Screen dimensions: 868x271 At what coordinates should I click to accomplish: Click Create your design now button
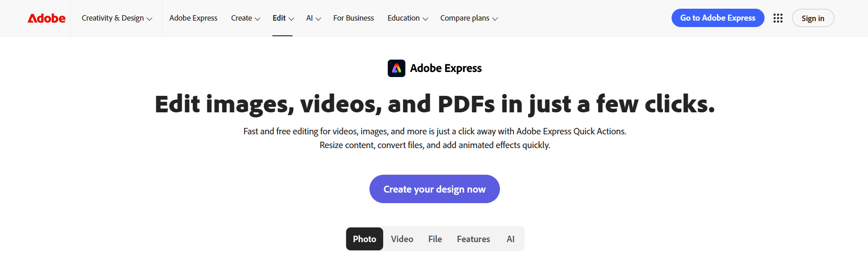(434, 189)
